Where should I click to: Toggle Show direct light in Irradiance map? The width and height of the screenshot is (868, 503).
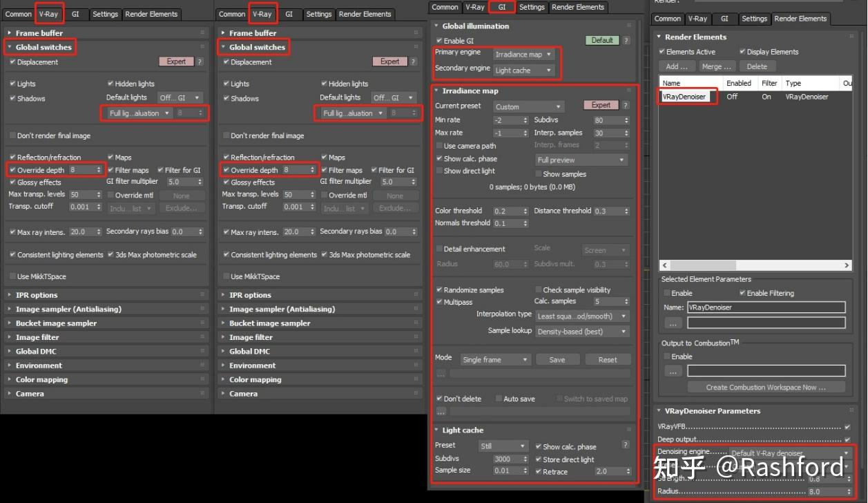pos(439,171)
